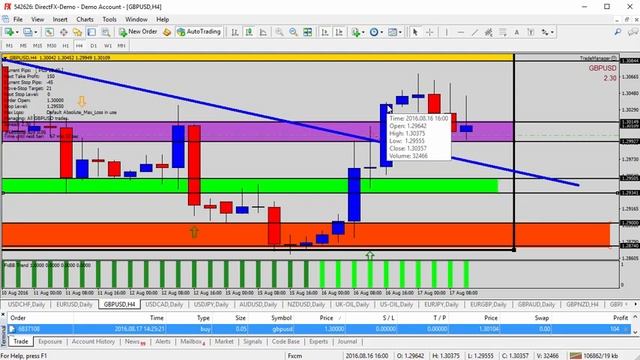Select the open order row 6837108
Viewport: 640px width, 360px height.
coord(319,329)
